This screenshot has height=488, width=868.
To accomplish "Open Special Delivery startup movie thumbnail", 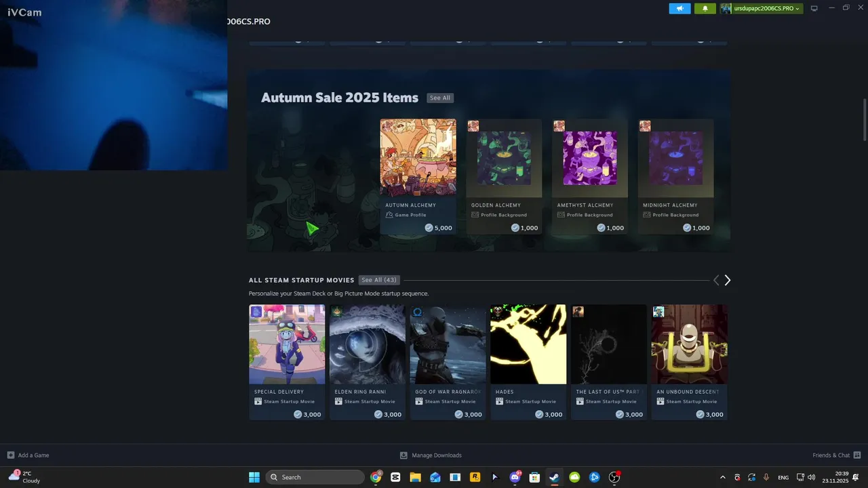I will click(x=287, y=344).
